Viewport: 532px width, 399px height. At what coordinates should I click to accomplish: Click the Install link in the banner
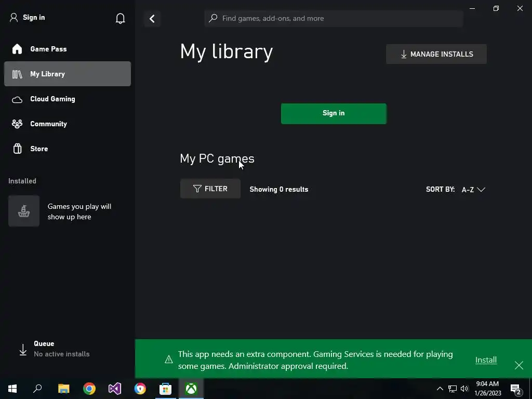(486, 360)
